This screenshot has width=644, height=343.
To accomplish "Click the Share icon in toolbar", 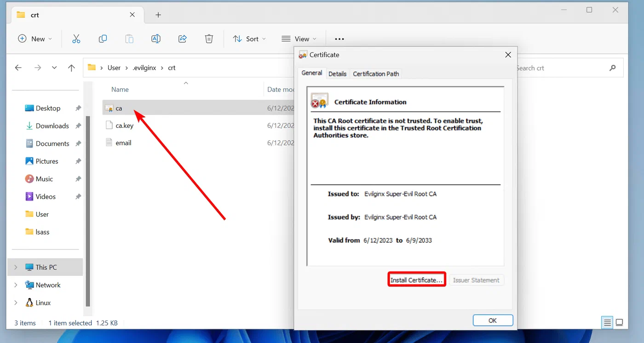I will point(183,39).
